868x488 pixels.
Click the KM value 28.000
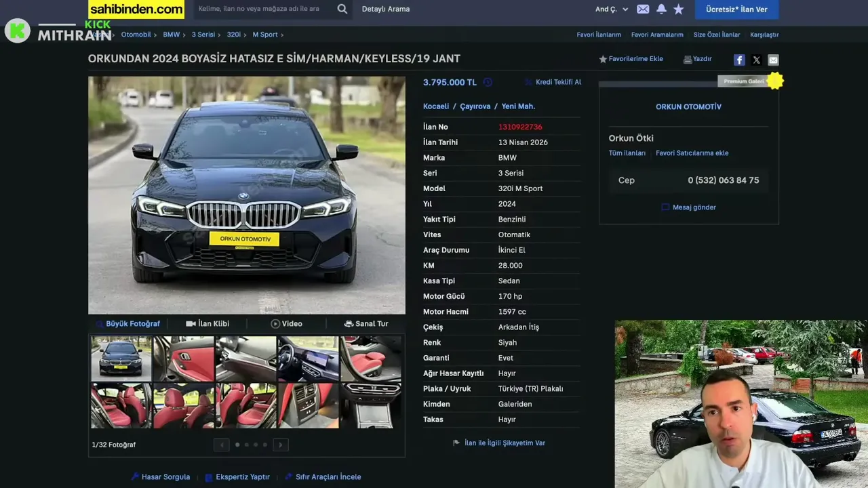(x=510, y=266)
